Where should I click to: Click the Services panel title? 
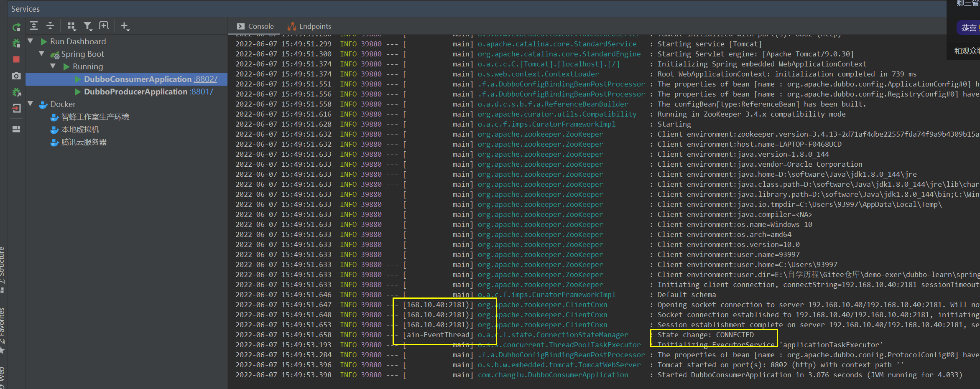click(26, 9)
